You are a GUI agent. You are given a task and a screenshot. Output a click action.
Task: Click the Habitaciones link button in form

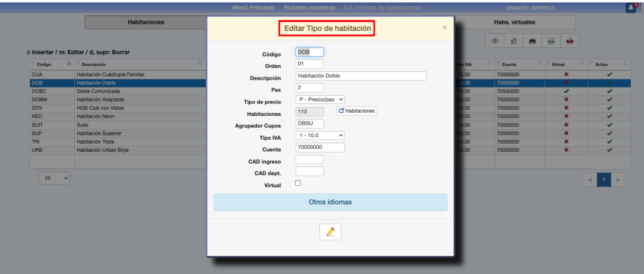tap(357, 111)
